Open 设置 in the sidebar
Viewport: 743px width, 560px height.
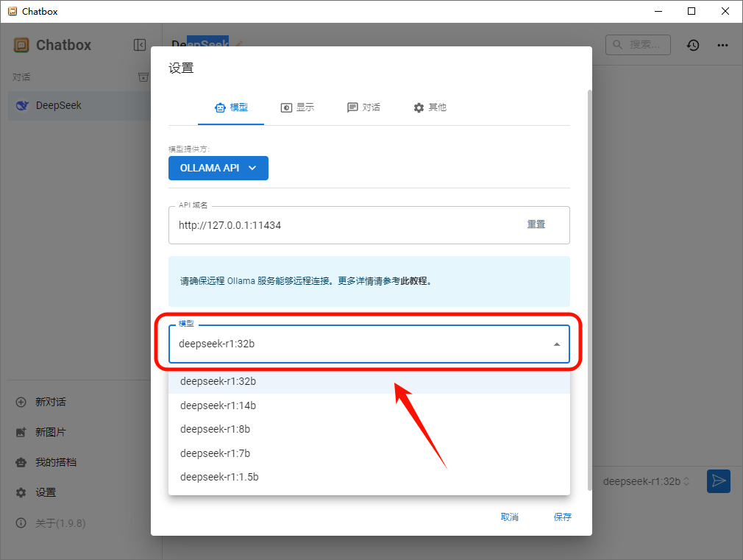coord(45,492)
